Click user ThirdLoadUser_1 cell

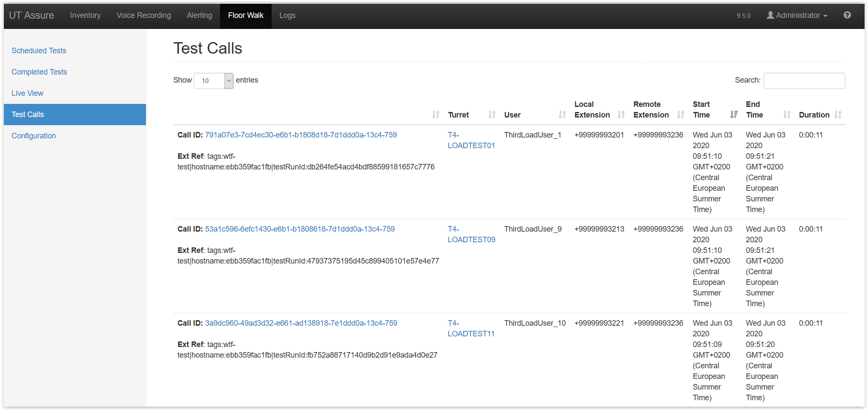coord(533,135)
